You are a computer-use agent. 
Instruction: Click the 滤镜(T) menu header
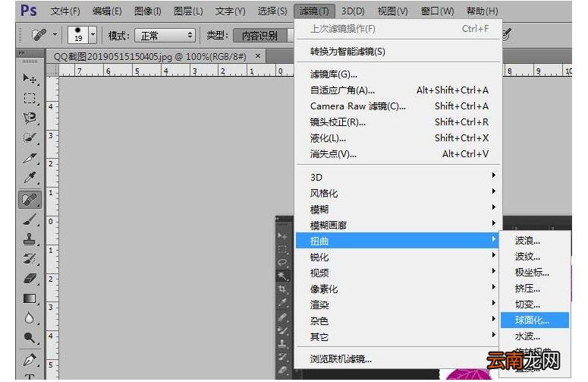pyautogui.click(x=314, y=11)
